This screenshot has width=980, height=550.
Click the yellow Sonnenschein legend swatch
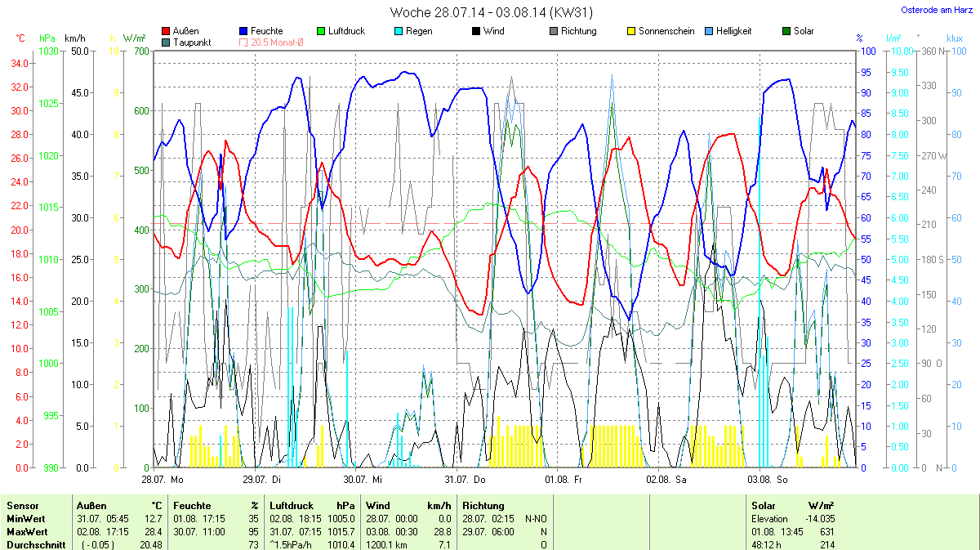tap(631, 32)
